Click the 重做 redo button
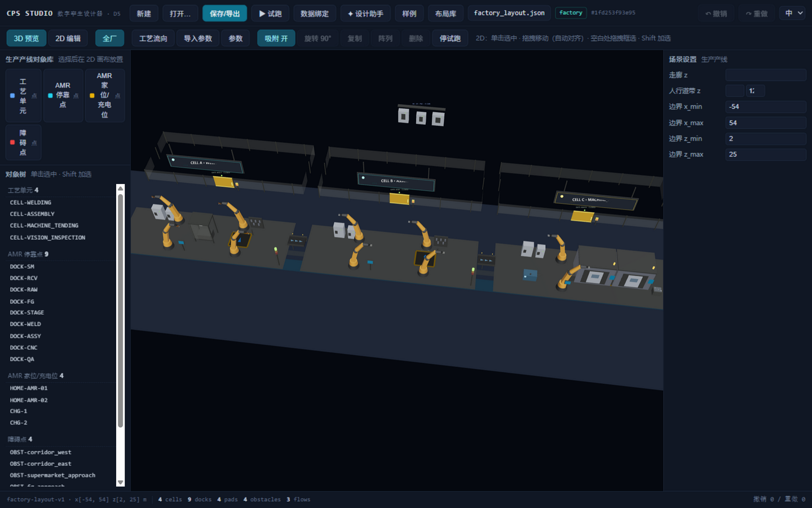 tap(757, 14)
